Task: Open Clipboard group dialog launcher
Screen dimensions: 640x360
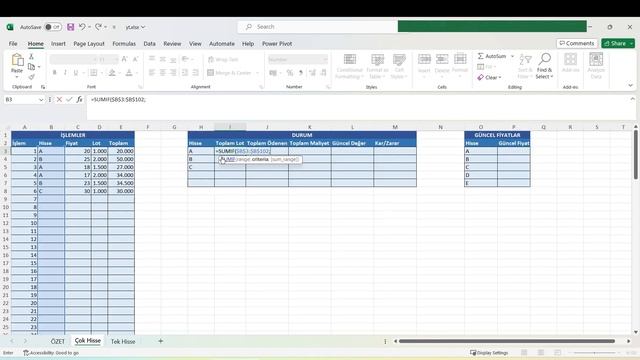Action: 43,87
